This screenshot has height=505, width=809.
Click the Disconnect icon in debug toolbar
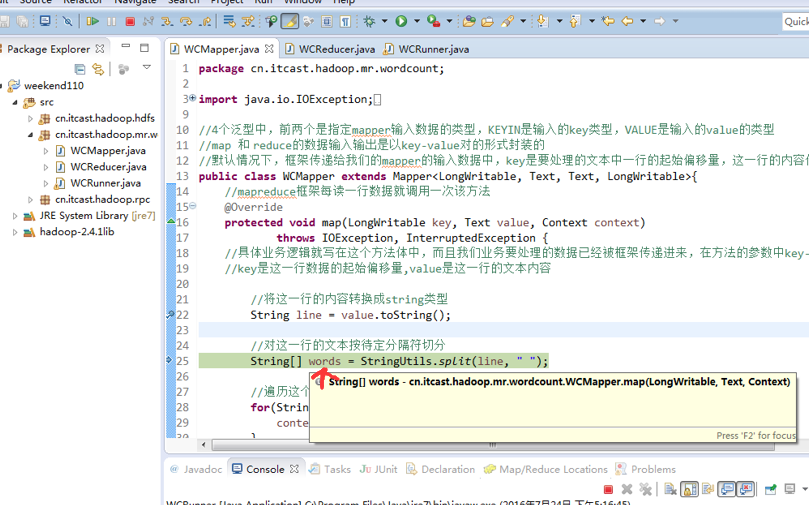(149, 21)
